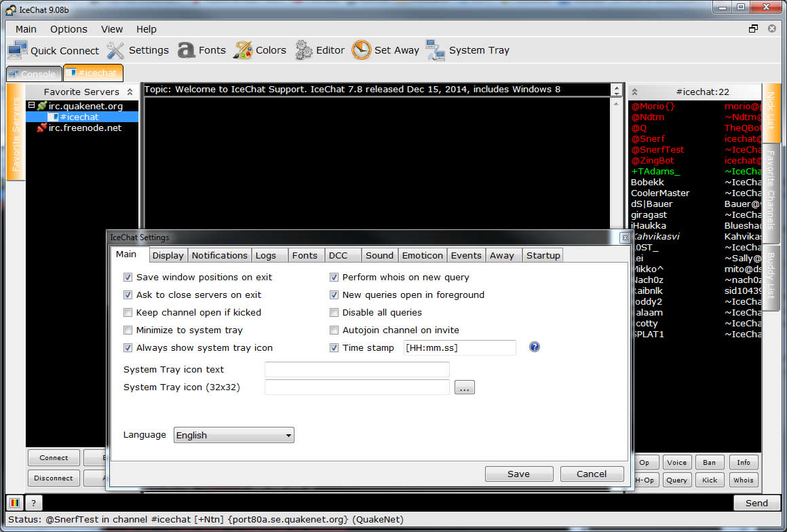787x532 pixels.
Task: Switch to the Away settings tab
Action: [504, 255]
